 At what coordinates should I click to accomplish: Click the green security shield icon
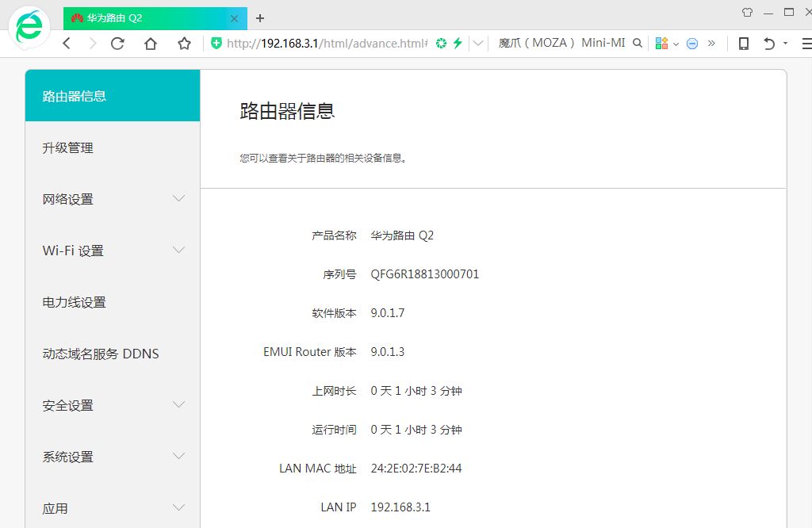tap(216, 44)
